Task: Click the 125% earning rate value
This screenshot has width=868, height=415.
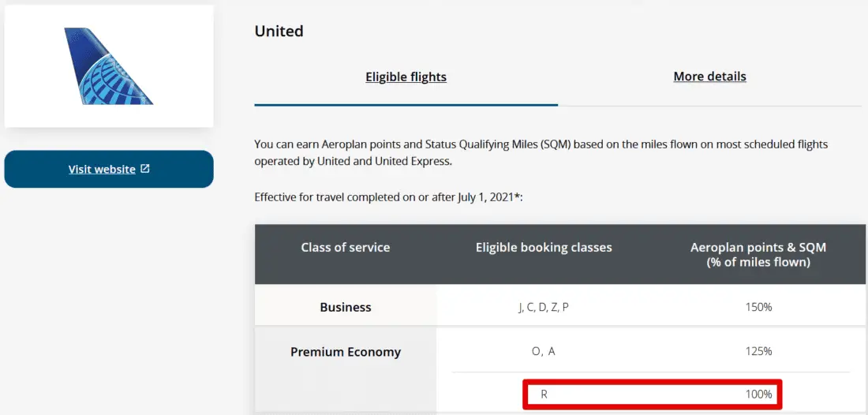Action: tap(758, 352)
